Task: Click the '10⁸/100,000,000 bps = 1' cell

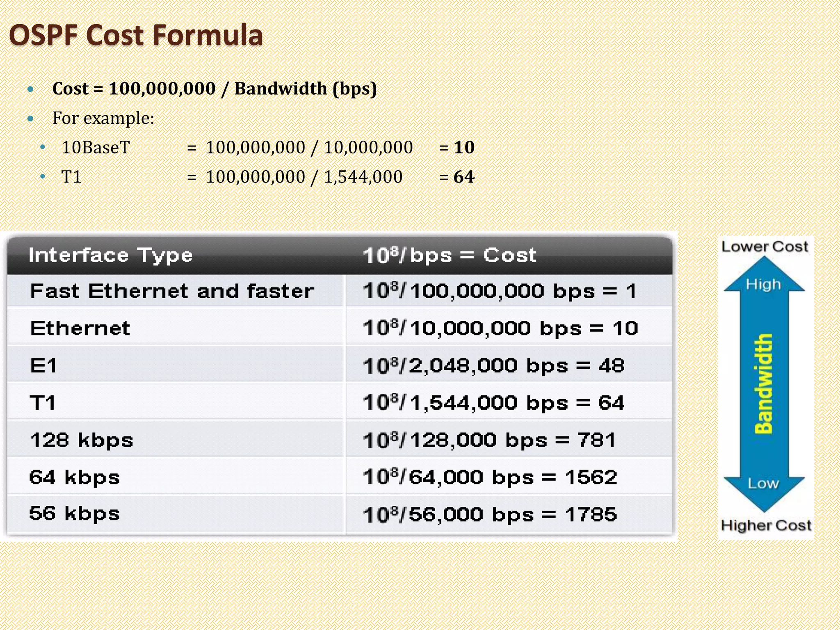Action: tap(500, 291)
